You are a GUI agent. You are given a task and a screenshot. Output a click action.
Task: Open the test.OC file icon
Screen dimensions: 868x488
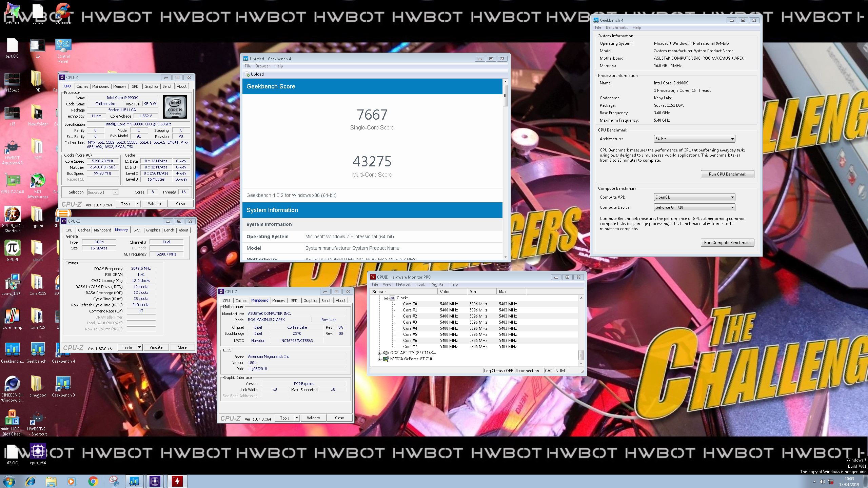pos(12,47)
